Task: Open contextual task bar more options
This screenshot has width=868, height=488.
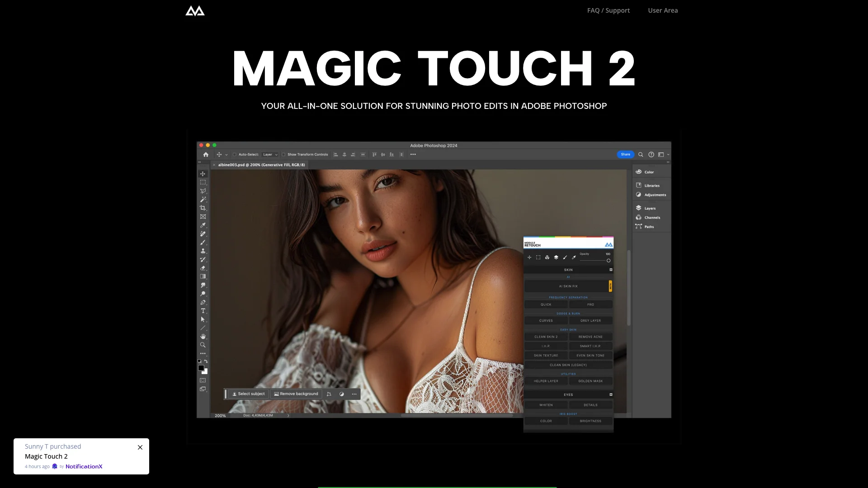Action: point(354,394)
